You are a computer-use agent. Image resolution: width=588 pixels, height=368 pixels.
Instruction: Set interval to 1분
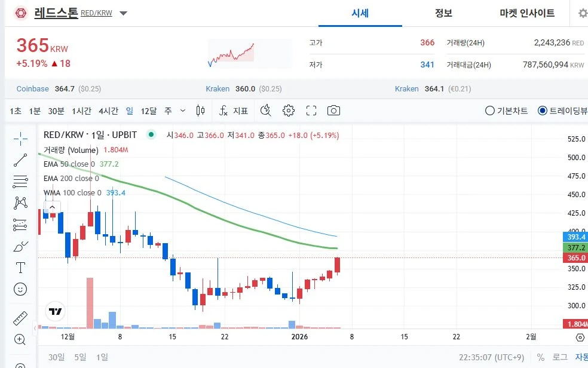tap(35, 111)
